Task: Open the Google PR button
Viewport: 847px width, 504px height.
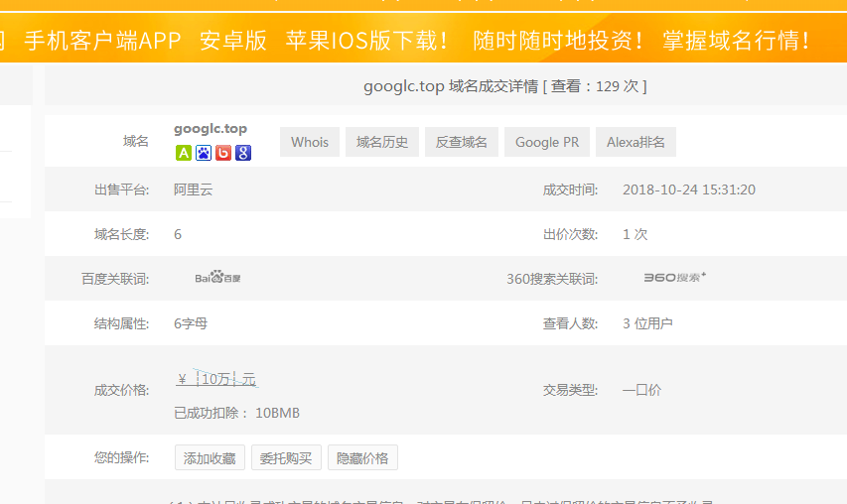Action: pyautogui.click(x=547, y=142)
